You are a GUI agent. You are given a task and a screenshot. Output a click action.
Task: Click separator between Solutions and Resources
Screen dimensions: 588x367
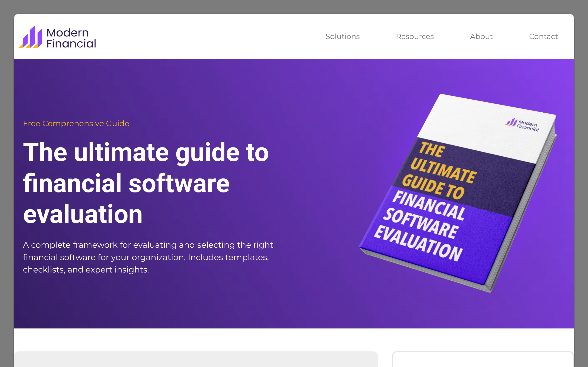pos(377,37)
